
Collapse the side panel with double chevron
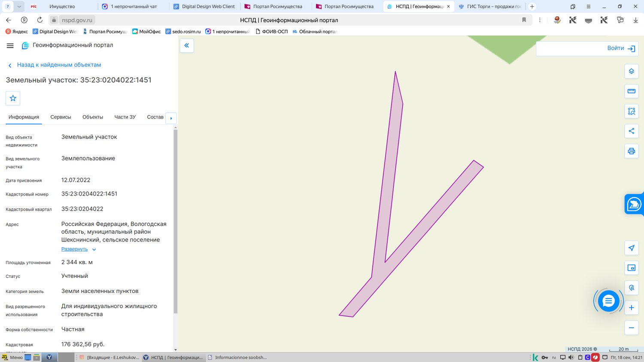click(x=187, y=45)
